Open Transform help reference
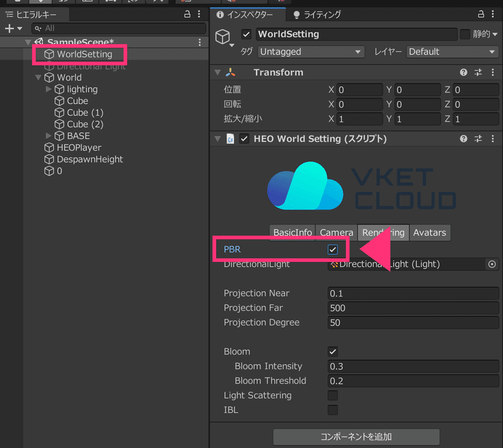The width and height of the screenshot is (503, 448). tap(463, 72)
